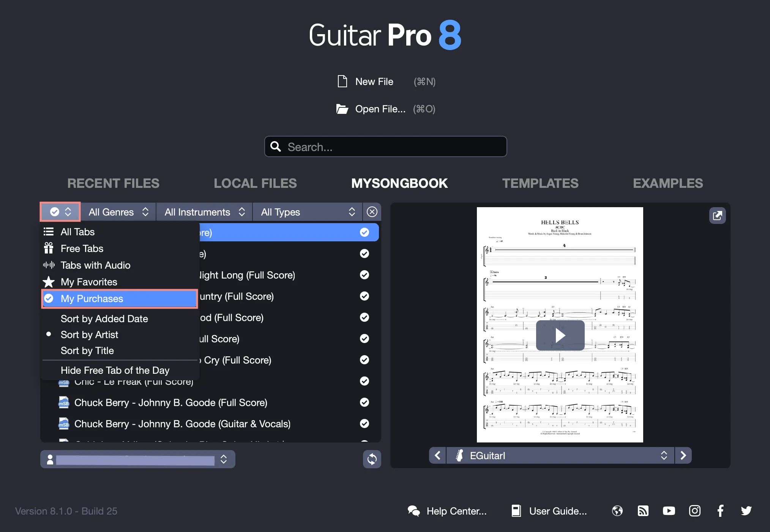Open the YouTube icon
This screenshot has width=770, height=532.
pyautogui.click(x=669, y=511)
